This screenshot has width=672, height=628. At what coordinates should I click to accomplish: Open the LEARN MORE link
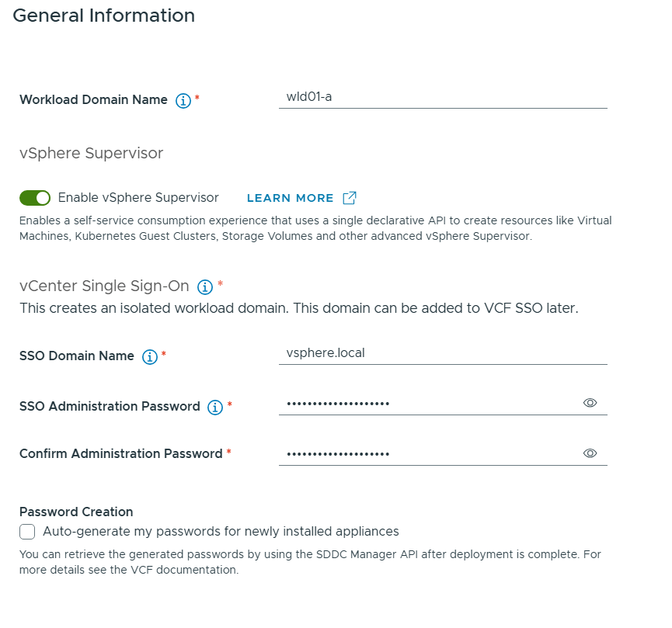coord(290,198)
